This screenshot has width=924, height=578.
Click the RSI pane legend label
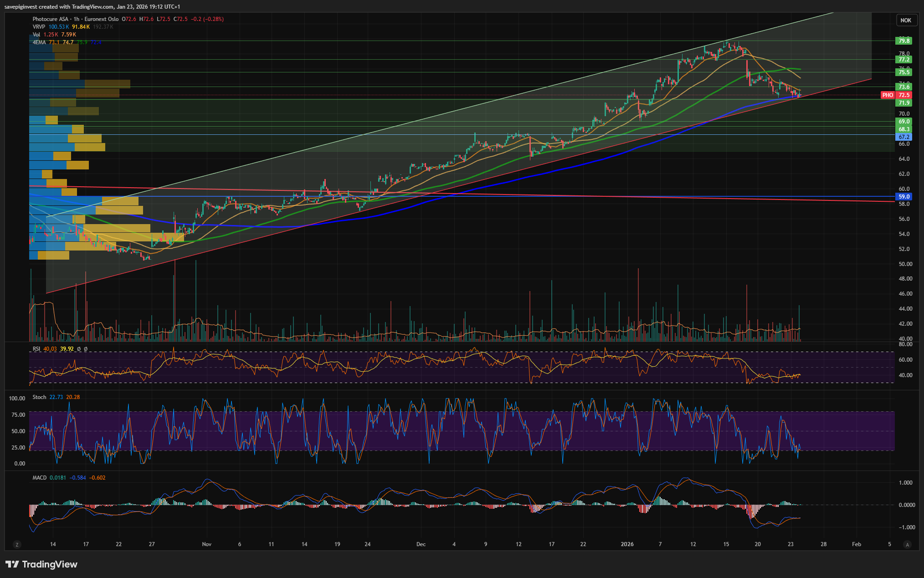coord(36,349)
